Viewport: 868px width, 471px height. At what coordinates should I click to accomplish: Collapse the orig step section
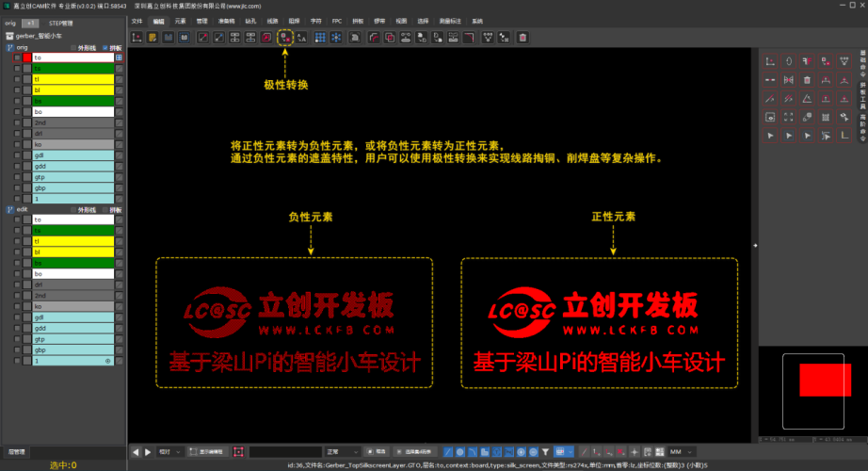click(x=9, y=48)
